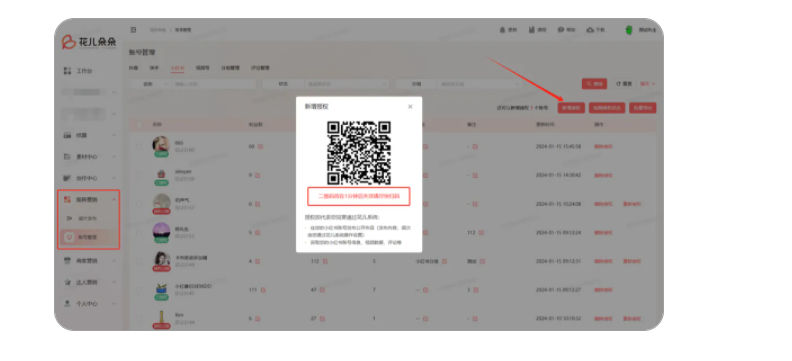Image resolution: width=792 pixels, height=361 pixels.
Task: Click the 矩阵营销 icon in sidebar
Action: pyautogui.click(x=67, y=199)
